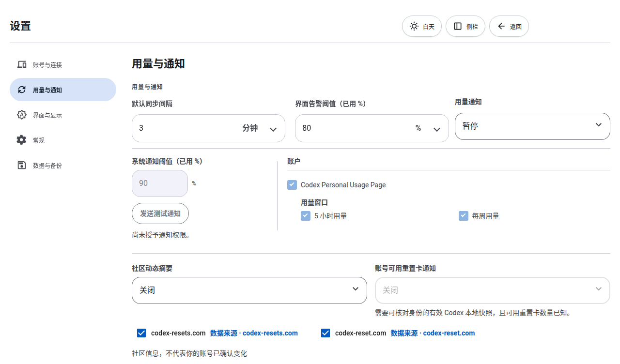Image resolution: width=620 pixels, height=364 pixels.
Task: Click the back arrow icon
Action: click(x=501, y=26)
